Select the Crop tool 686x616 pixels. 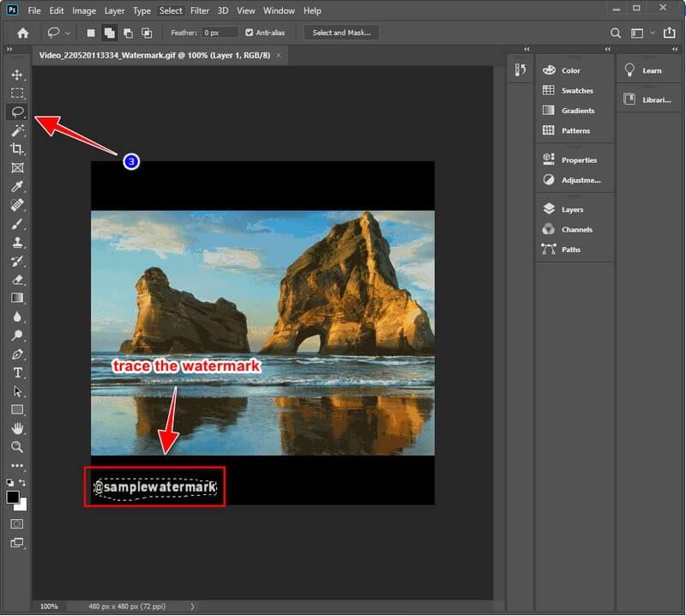[17, 148]
